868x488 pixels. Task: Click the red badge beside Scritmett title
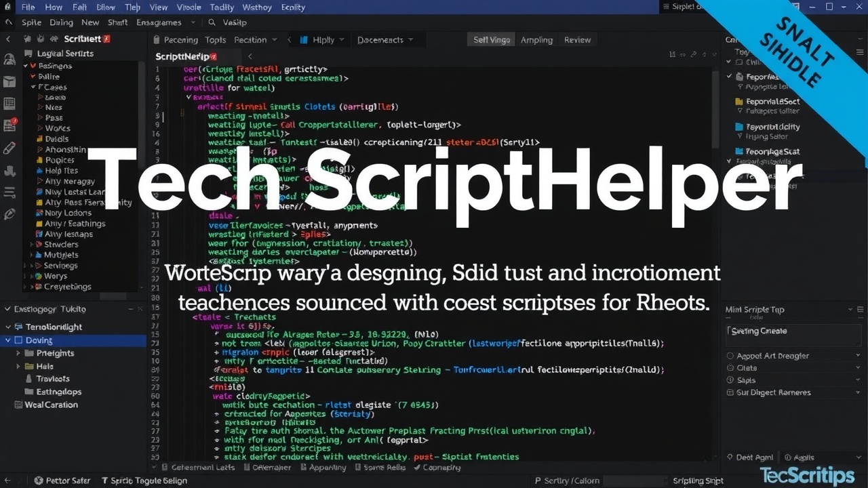click(x=106, y=39)
